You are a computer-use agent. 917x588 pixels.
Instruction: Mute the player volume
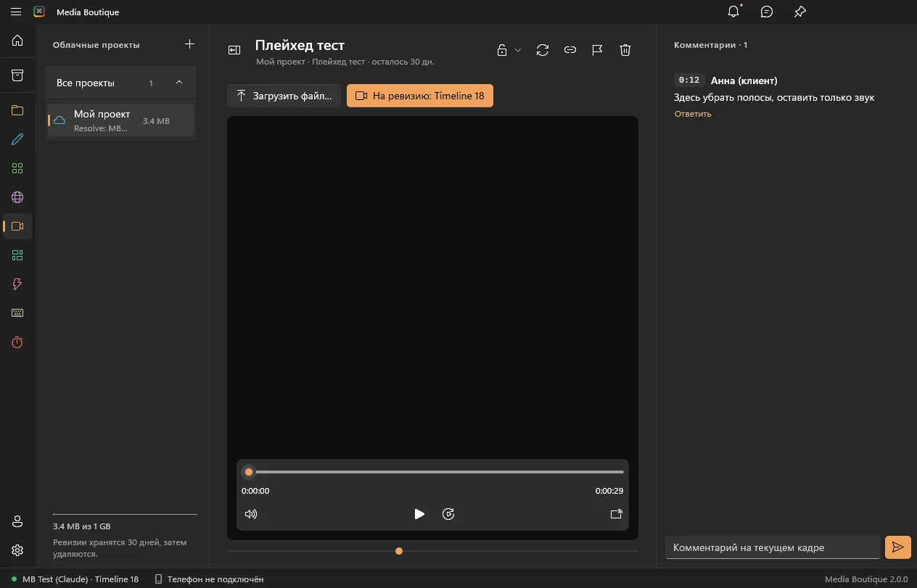[x=251, y=514]
